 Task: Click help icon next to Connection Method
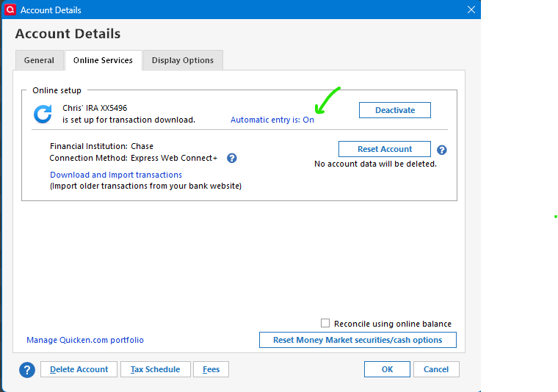pos(232,158)
